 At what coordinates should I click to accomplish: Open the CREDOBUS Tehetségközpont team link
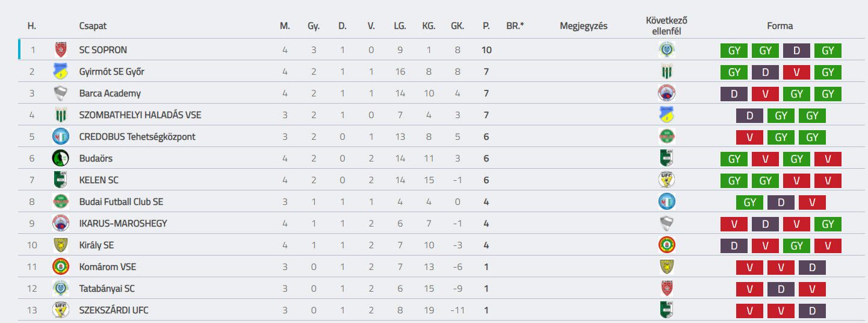[x=137, y=137]
